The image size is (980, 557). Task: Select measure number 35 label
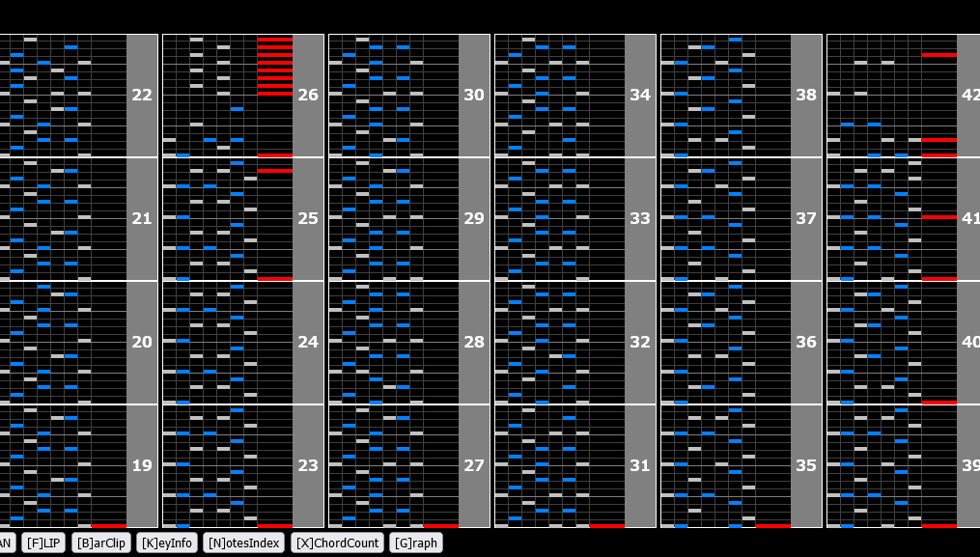806,465
